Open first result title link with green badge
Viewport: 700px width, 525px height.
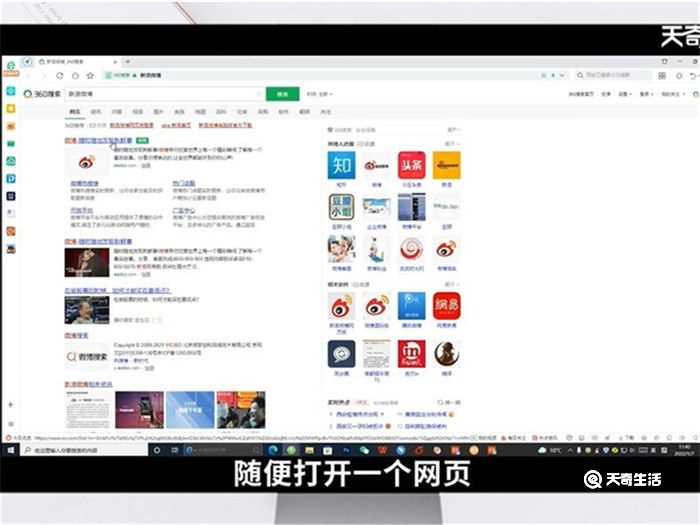click(99, 140)
